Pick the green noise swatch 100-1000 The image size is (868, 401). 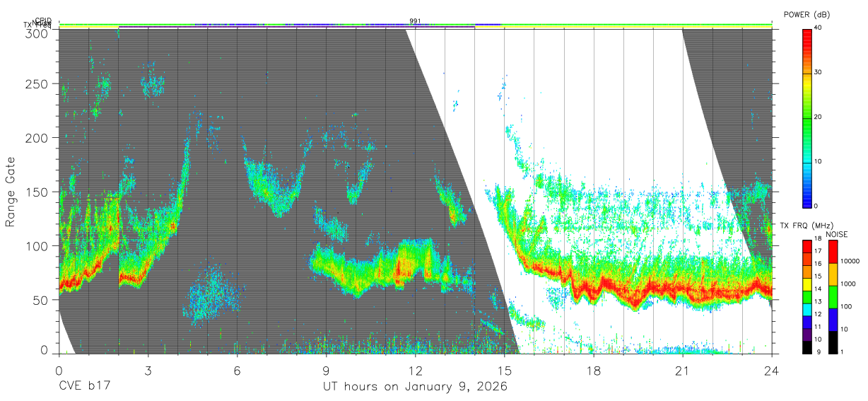click(833, 297)
